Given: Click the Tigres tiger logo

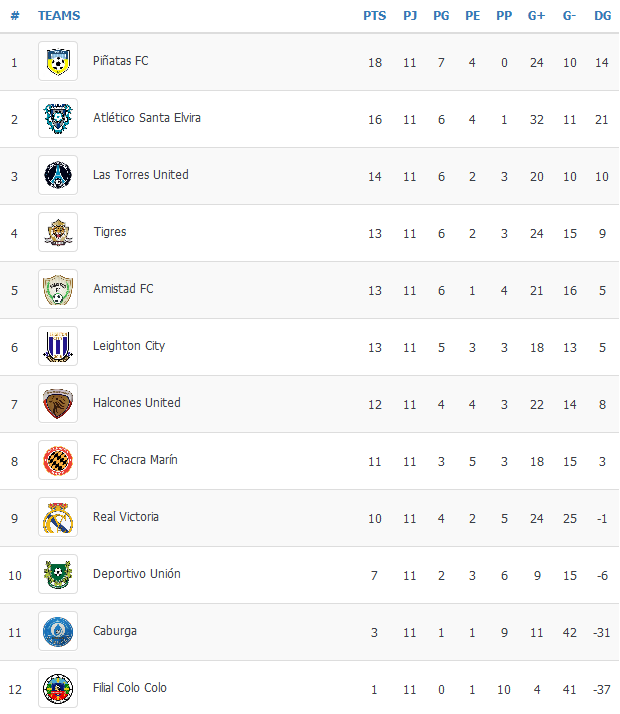Looking at the screenshot, I should pyautogui.click(x=58, y=232).
